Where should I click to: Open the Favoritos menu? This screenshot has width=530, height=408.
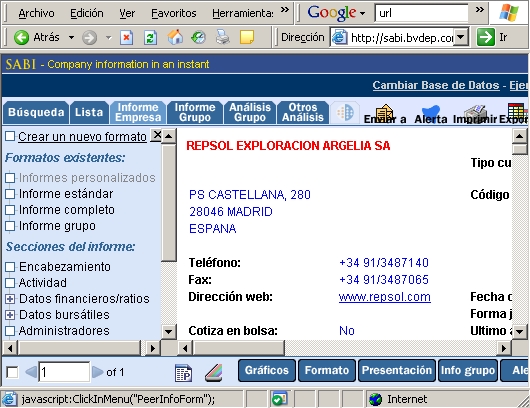174,13
